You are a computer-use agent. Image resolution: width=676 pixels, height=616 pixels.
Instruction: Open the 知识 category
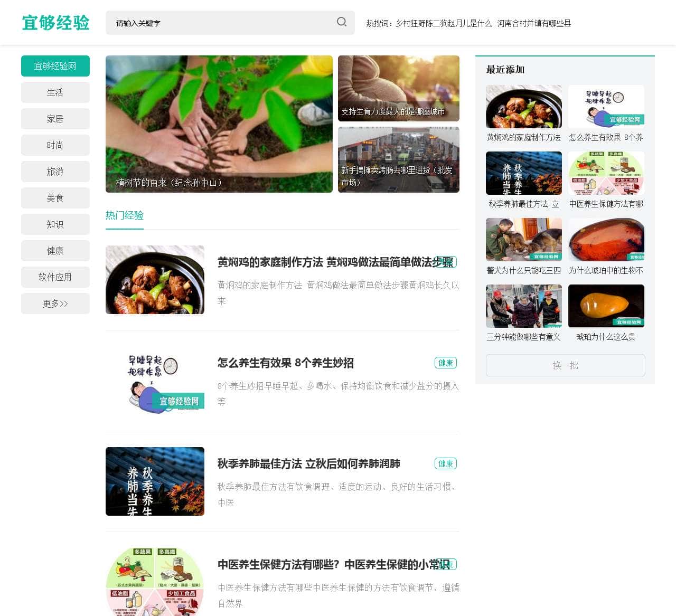(55, 224)
